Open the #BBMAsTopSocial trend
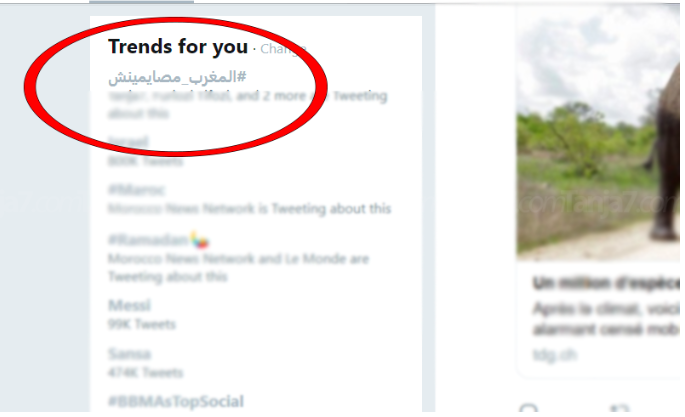The height and width of the screenshot is (417, 685). 175,402
